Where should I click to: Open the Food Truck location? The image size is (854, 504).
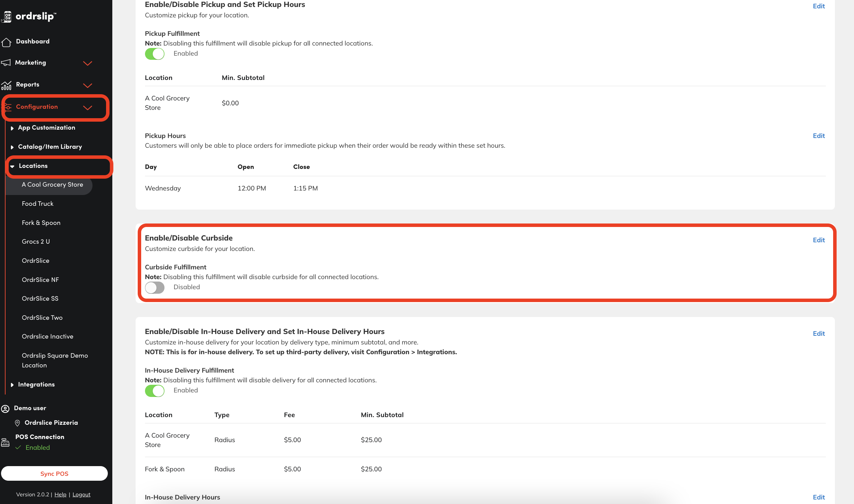(38, 204)
